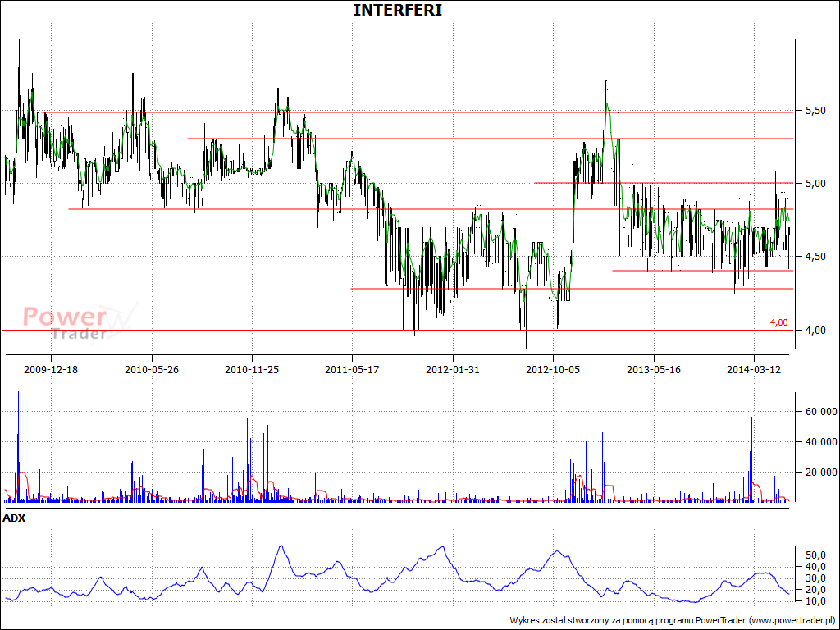Click the 40 000 volume axis label

click(821, 442)
